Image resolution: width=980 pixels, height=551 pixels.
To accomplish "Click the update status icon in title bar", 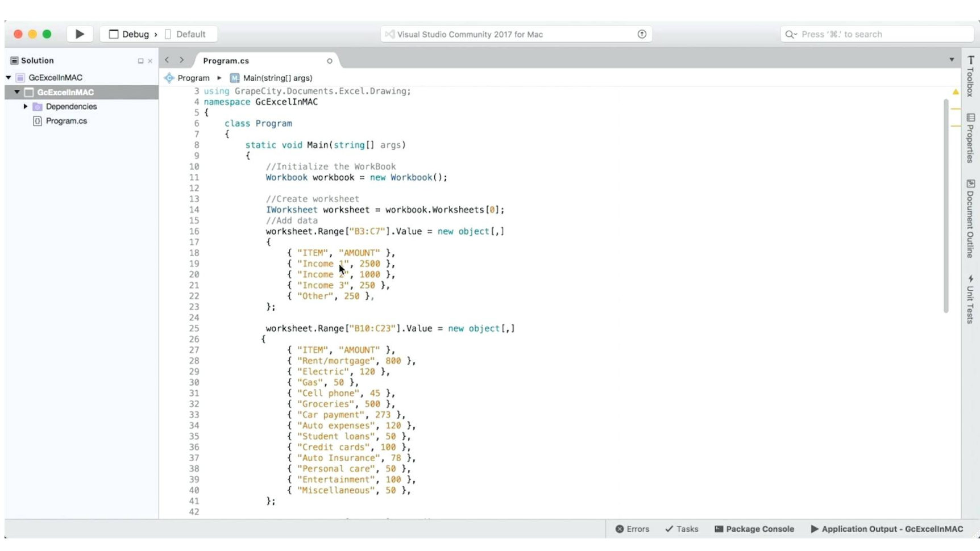I will point(642,34).
